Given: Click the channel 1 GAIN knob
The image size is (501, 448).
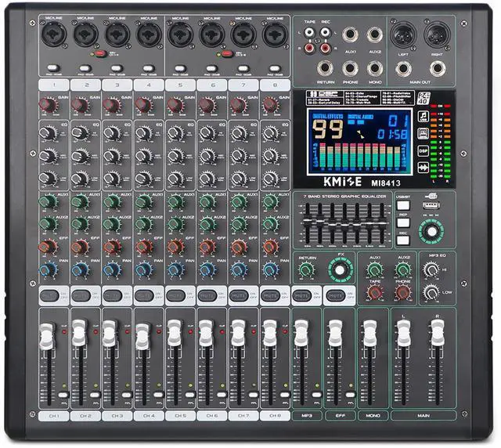Looking at the screenshot, I should coord(48,105).
